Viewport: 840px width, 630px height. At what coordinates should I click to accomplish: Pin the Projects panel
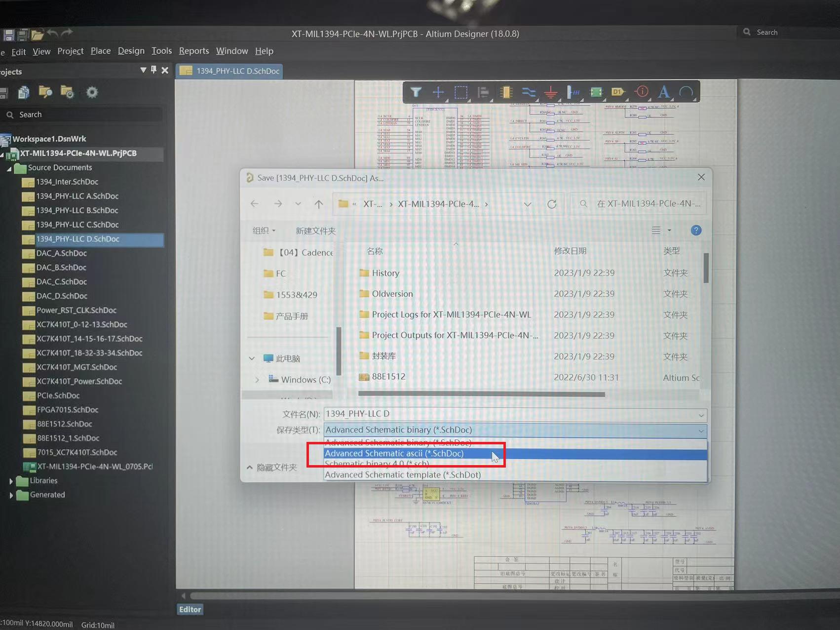click(153, 70)
